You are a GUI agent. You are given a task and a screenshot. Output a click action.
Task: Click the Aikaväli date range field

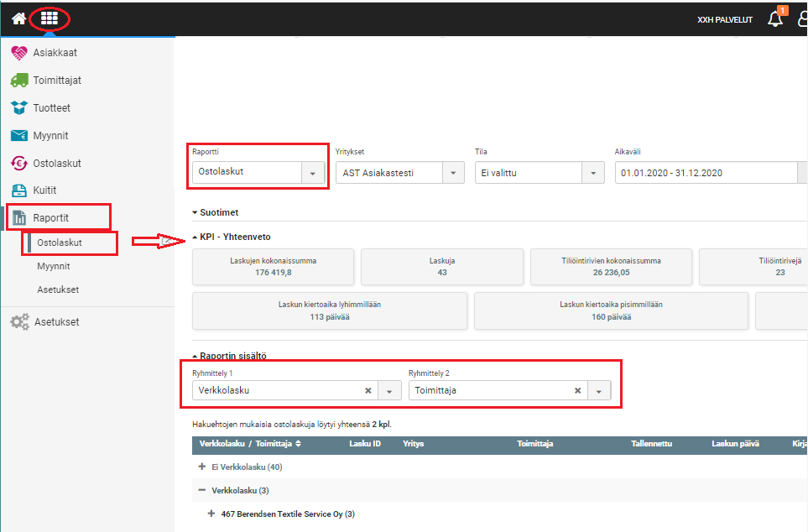pyautogui.click(x=705, y=173)
